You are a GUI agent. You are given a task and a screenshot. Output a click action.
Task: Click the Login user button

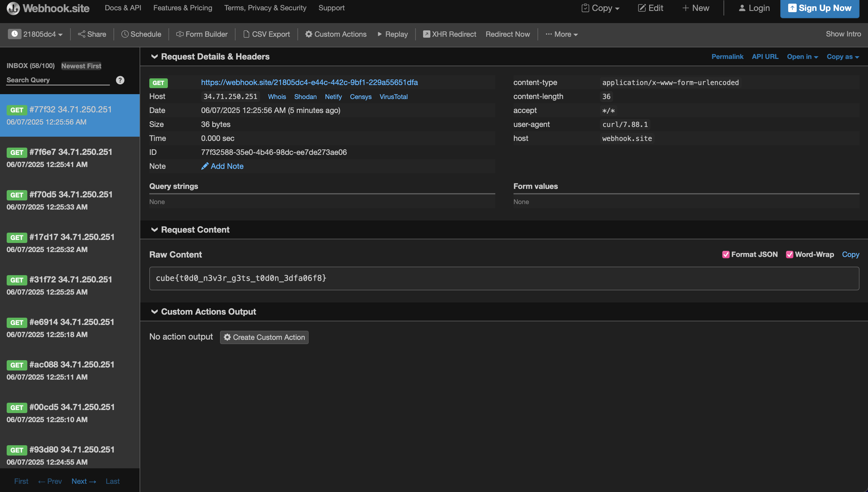click(x=754, y=8)
